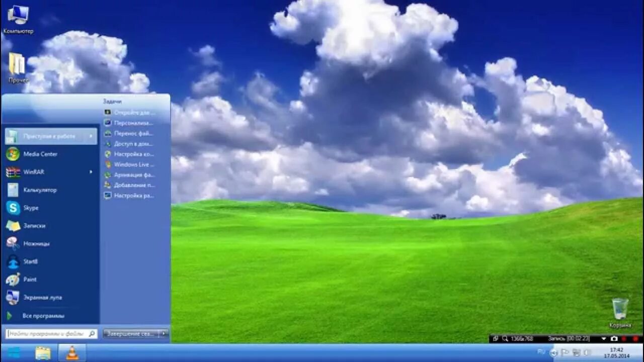This screenshot has width=644, height=362.
Task: Click Завершение сеанса shutdown button
Action: click(130, 333)
